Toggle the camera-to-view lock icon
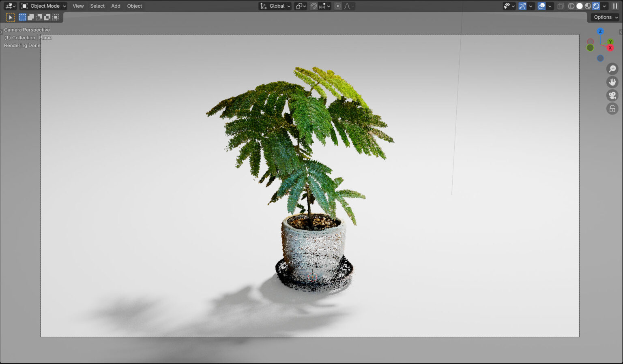Screen dimensions: 623x364 [x=612, y=109]
